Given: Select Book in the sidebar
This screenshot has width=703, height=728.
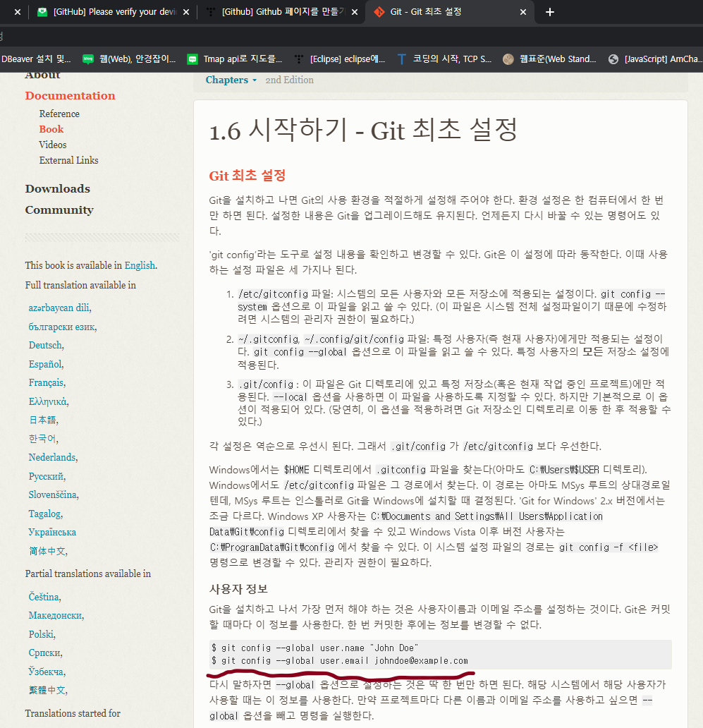Looking at the screenshot, I should (51, 129).
